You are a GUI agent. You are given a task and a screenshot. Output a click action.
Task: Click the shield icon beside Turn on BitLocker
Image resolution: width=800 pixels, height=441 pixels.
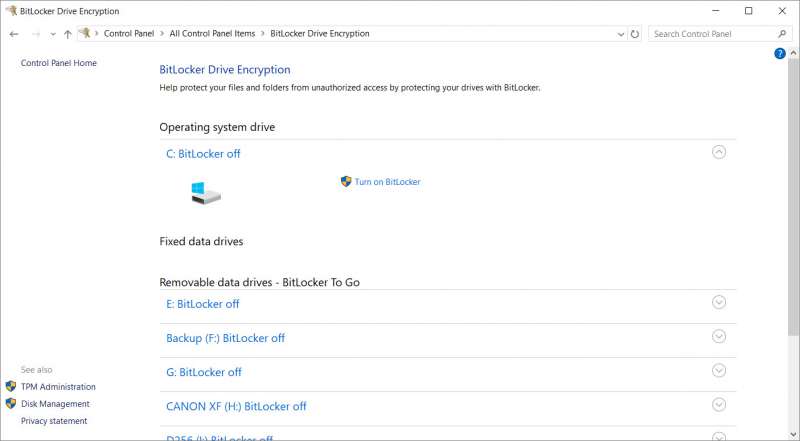click(x=346, y=181)
